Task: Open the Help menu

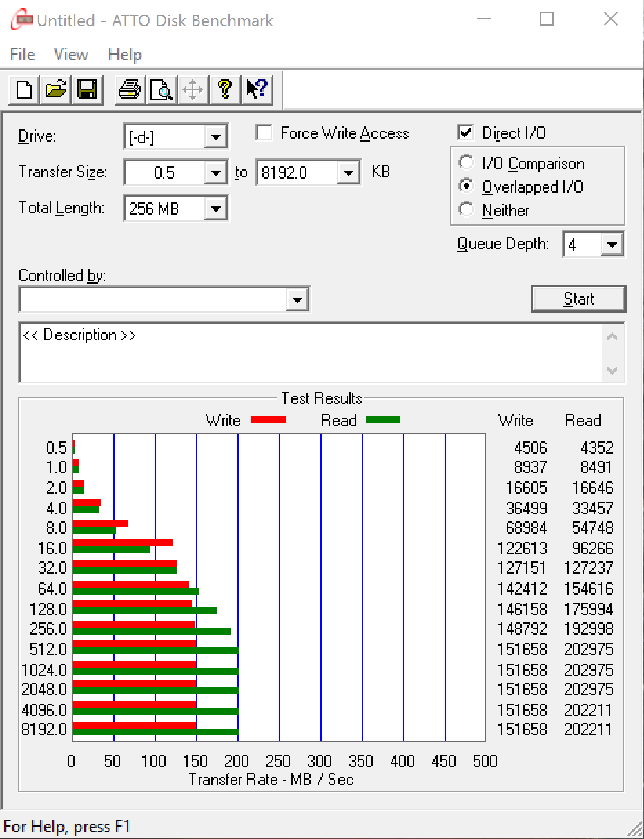Action: click(124, 54)
